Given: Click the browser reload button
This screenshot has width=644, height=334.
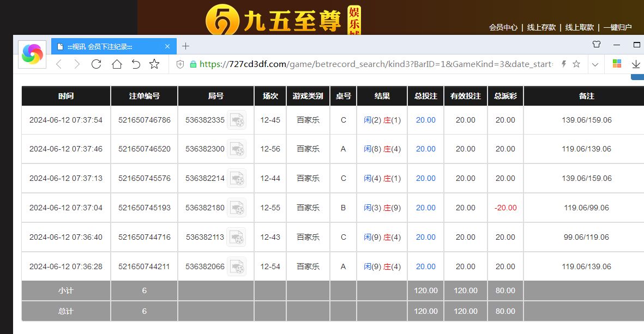Looking at the screenshot, I should click(x=96, y=64).
